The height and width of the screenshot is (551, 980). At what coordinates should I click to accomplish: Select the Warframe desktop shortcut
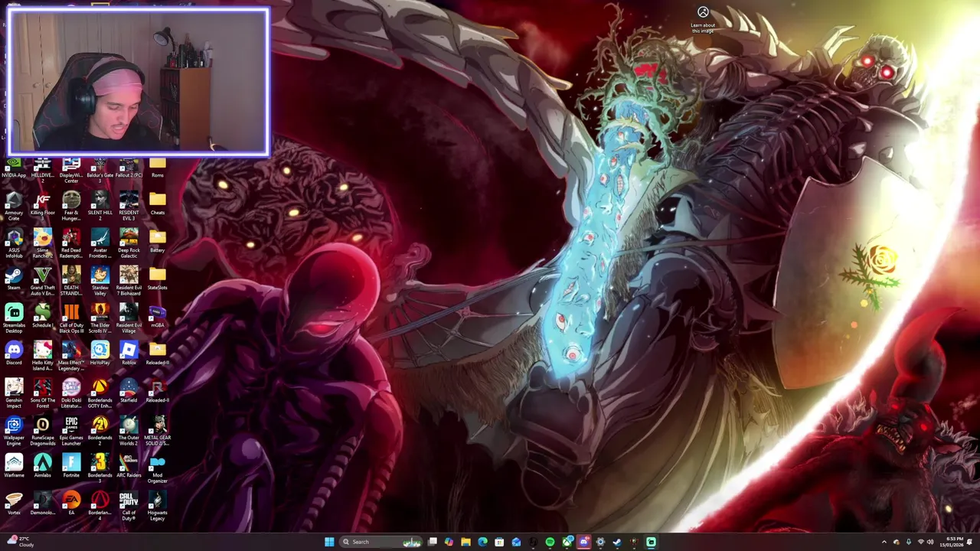(x=14, y=467)
